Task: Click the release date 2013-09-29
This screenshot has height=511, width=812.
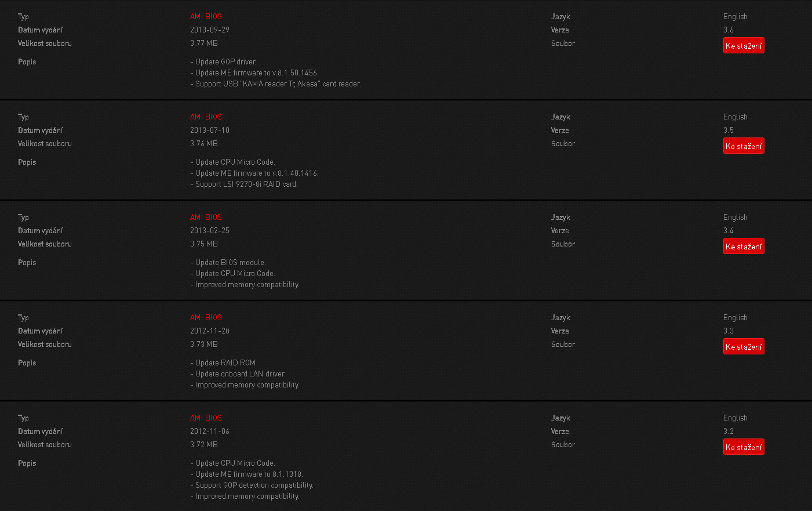Action: [x=210, y=30]
